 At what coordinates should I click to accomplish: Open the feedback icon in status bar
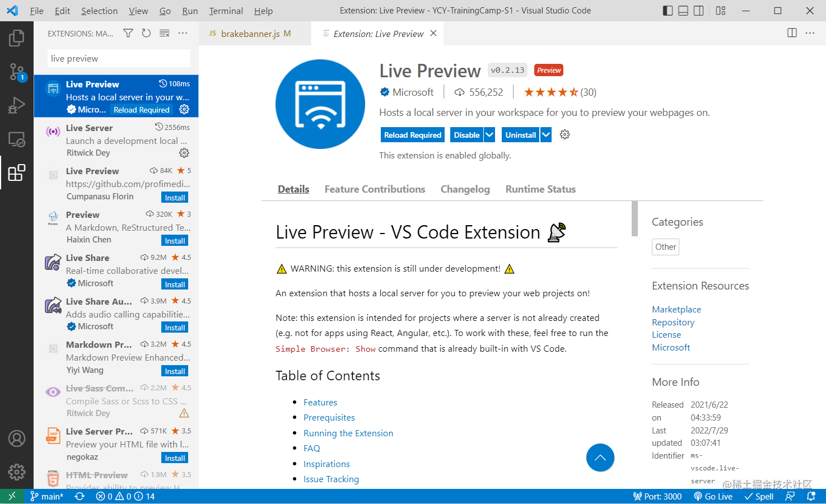(x=790, y=496)
